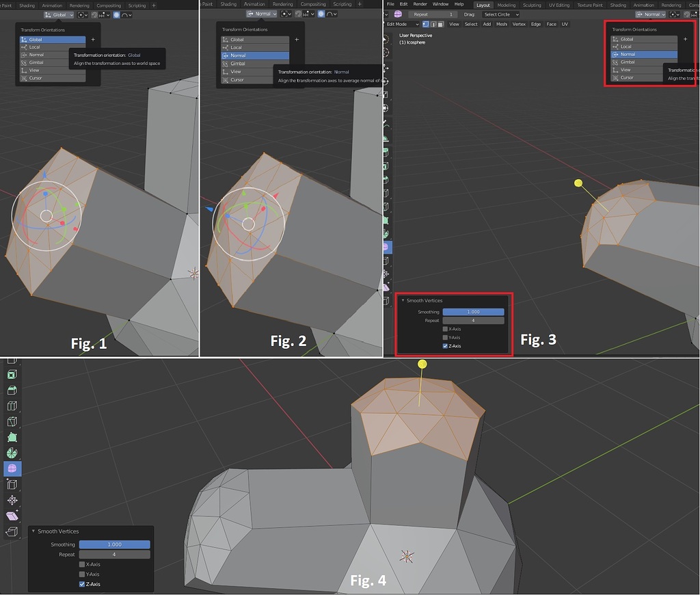Open pivot point dropdown in Fig. 1 header
Viewport: 700px width, 595px height.
click(x=83, y=15)
